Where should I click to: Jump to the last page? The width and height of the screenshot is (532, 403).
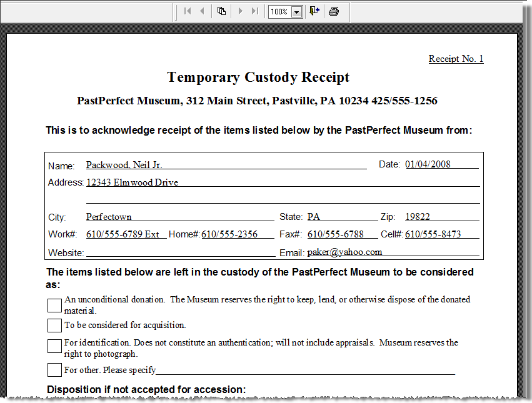pyautogui.click(x=254, y=11)
